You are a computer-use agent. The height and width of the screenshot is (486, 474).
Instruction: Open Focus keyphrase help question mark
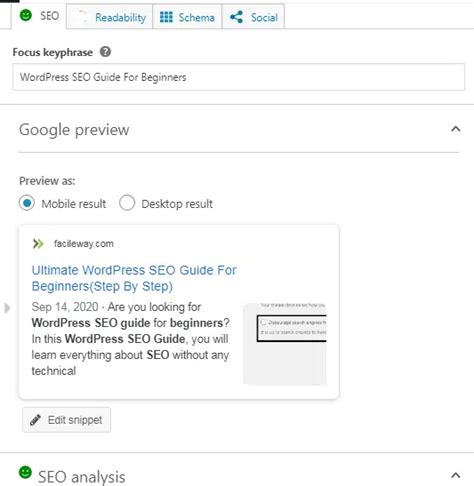(105, 52)
